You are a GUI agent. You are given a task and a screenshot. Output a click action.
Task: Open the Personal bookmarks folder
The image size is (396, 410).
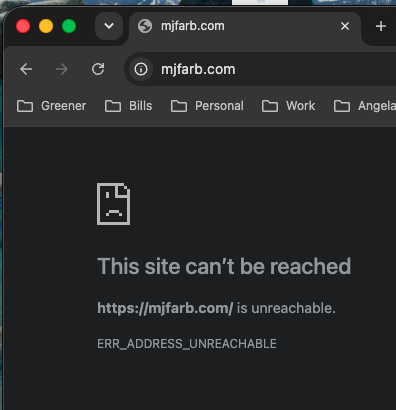(207, 106)
